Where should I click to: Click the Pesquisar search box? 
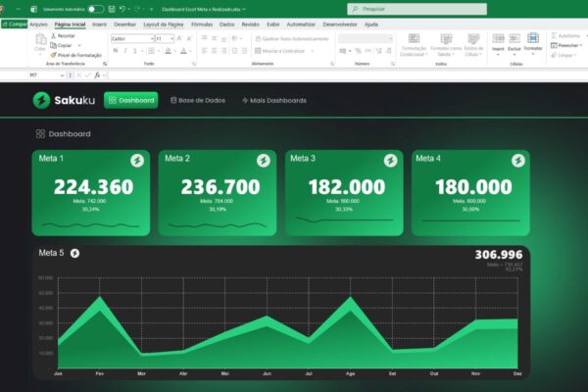point(417,9)
